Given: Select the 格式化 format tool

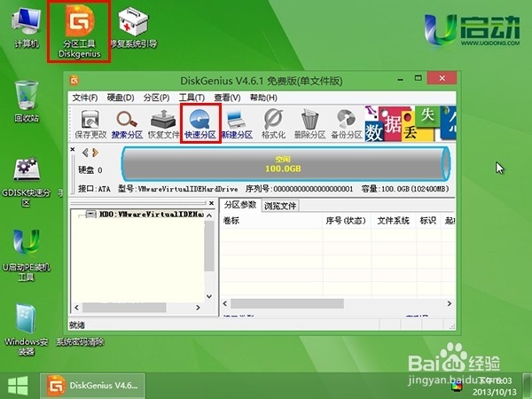Looking at the screenshot, I should (x=273, y=124).
